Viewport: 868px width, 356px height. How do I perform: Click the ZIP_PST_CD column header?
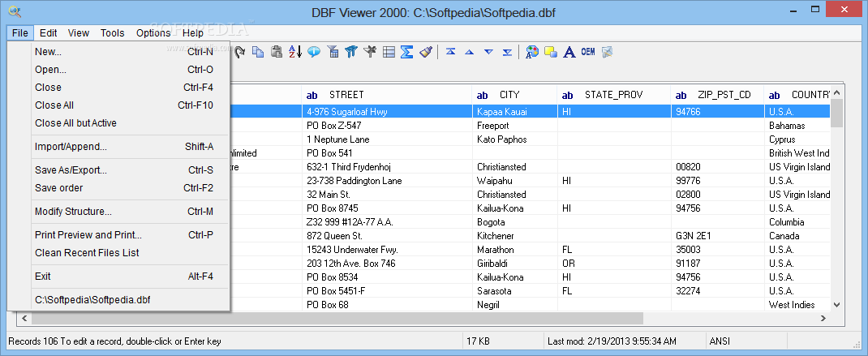[x=717, y=95]
